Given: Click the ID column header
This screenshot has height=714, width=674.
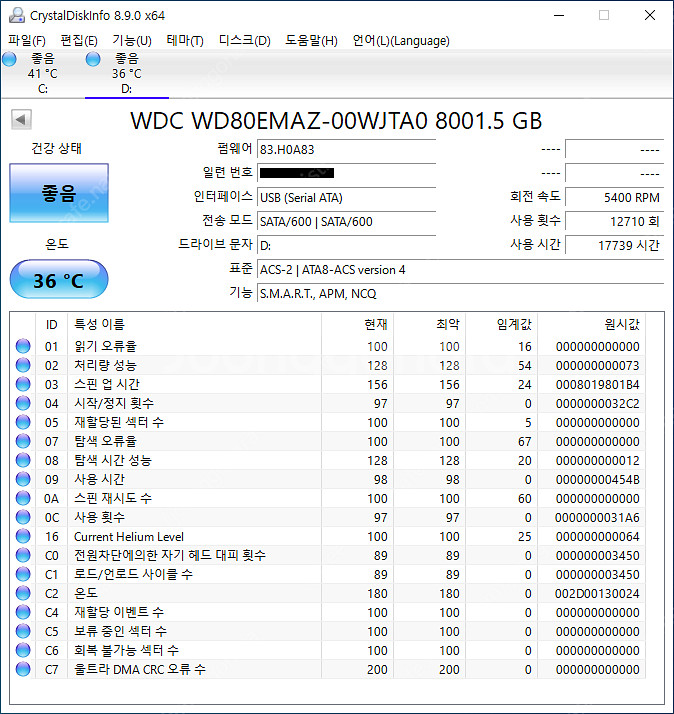Looking at the screenshot, I should click(51, 325).
